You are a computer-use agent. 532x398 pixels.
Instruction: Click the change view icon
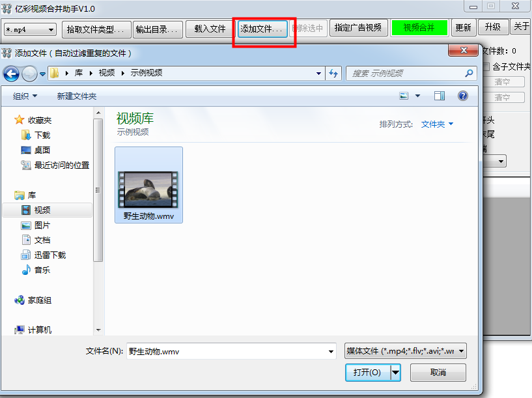point(404,96)
